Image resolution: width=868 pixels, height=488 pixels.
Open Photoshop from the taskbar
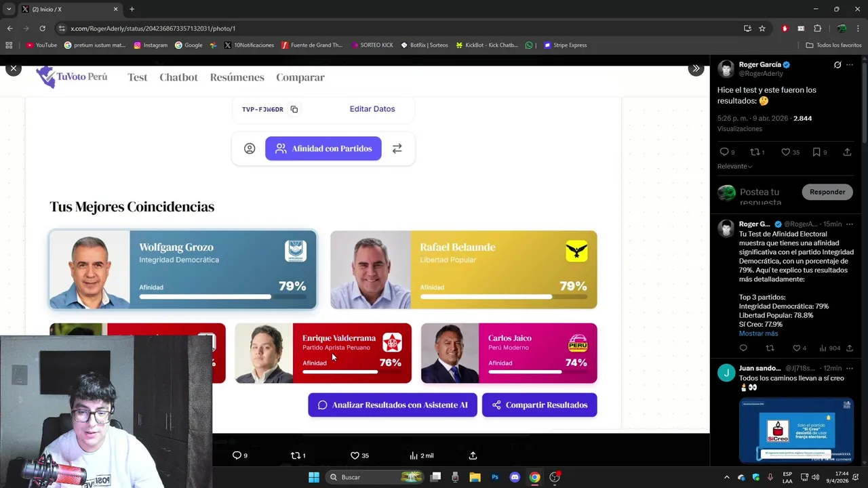495,477
